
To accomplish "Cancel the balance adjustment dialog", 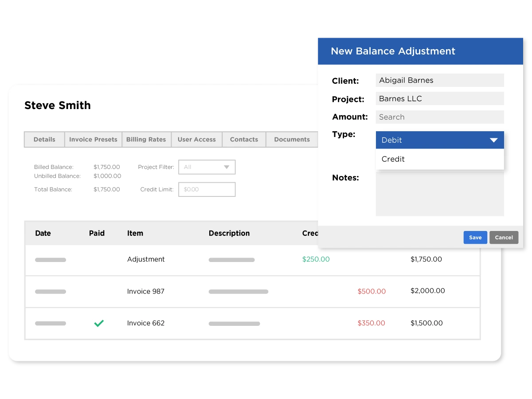I will 504,238.
